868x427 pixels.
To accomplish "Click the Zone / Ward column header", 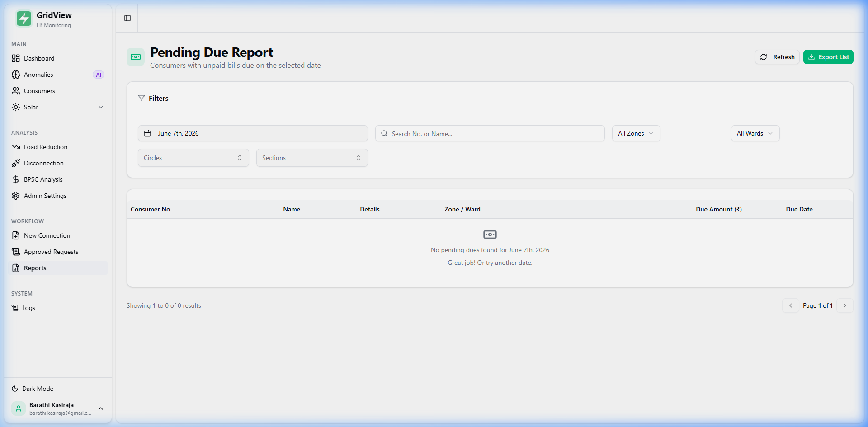I will coord(462,209).
